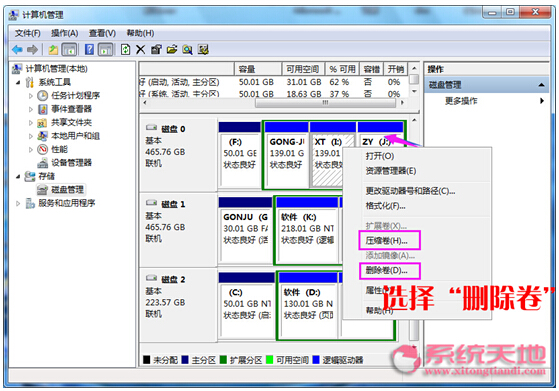
Task: Expand the 服务和应用程序 node arrow
Action: click(18, 204)
